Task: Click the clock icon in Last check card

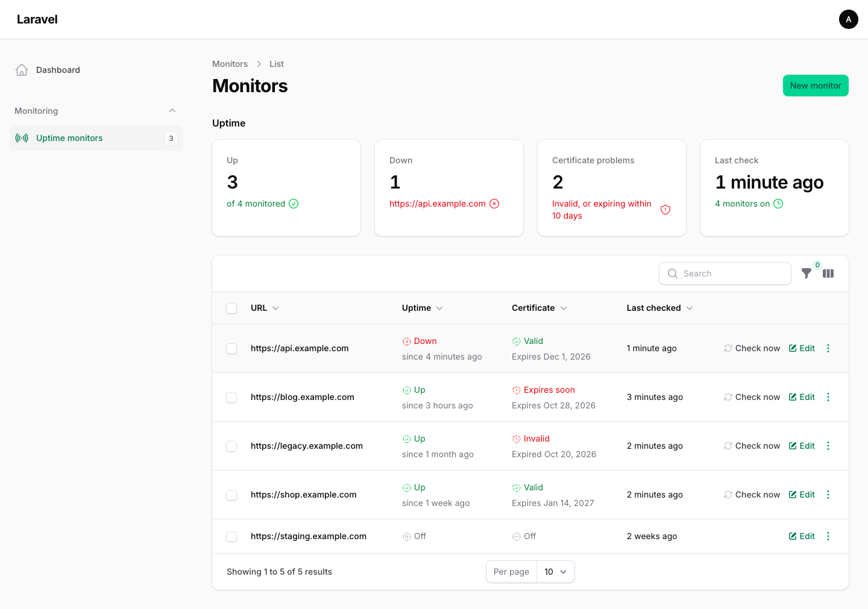Action: coord(778,204)
